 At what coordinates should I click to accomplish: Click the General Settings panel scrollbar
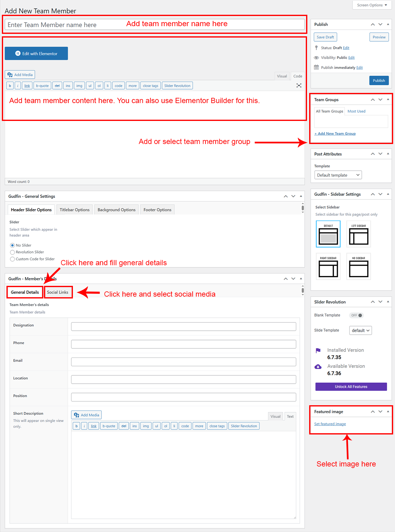coord(303,208)
